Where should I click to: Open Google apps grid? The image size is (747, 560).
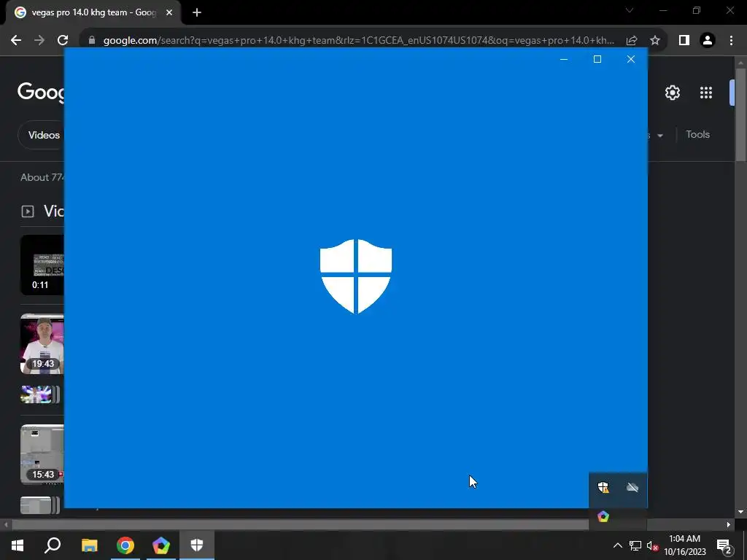tap(706, 93)
